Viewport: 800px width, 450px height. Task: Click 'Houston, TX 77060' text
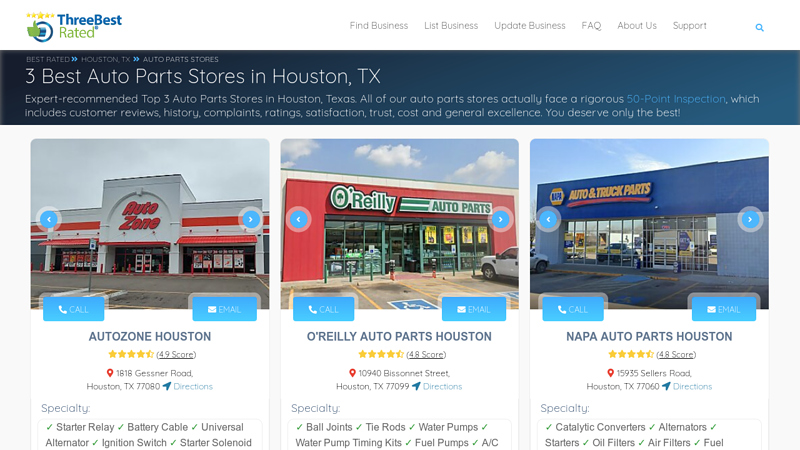coord(622,387)
